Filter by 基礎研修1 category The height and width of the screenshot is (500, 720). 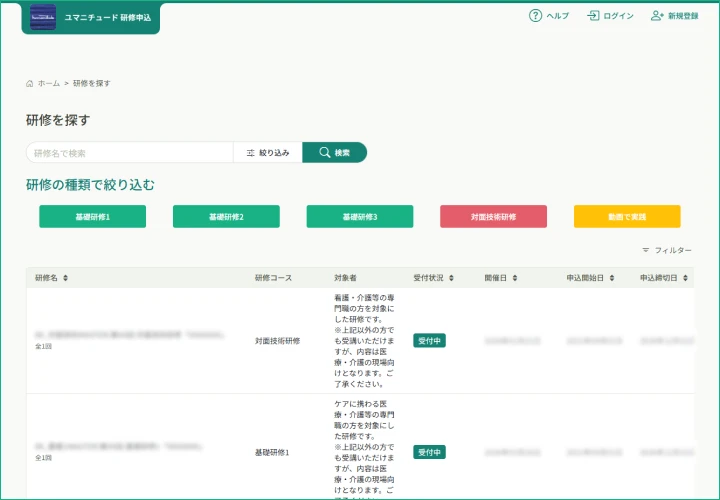[x=92, y=217]
